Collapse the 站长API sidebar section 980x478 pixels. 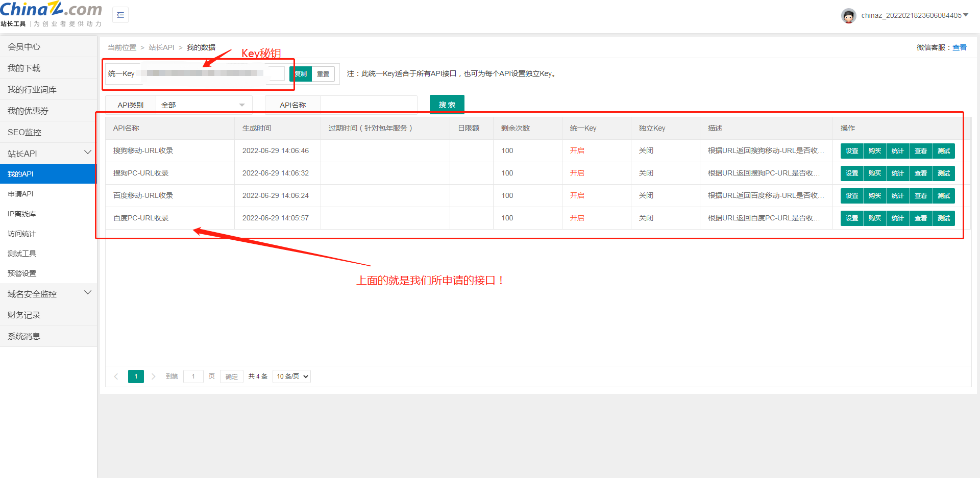48,153
